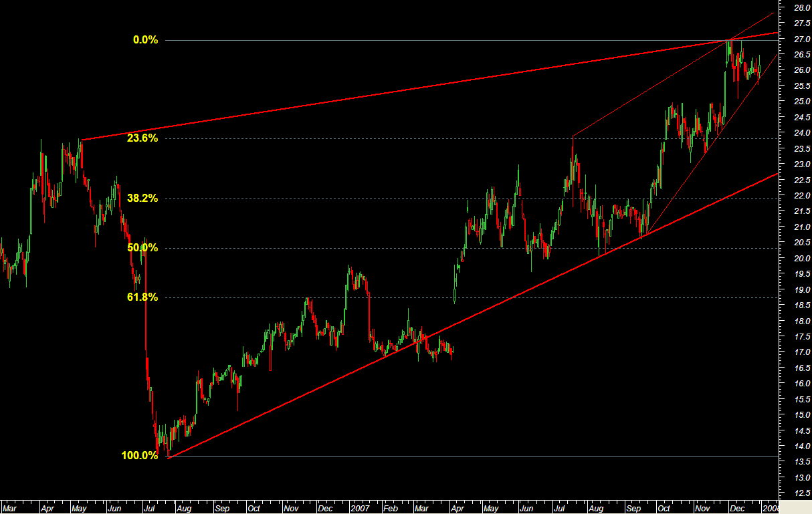The image size is (812, 514).
Task: Click the 22.5 price axis label
Action: point(802,180)
